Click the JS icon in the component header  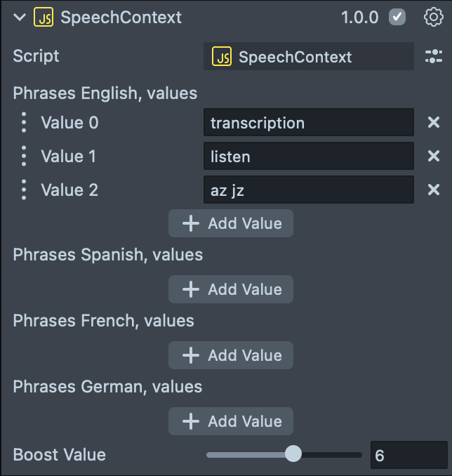pos(43,18)
